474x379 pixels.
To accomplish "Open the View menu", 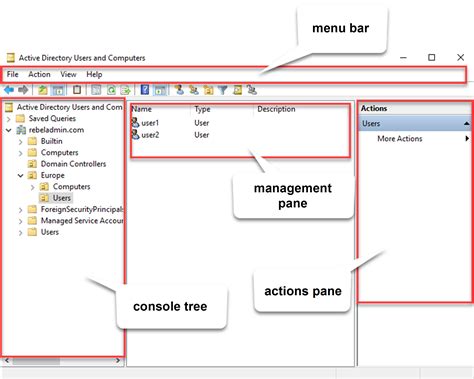I will (68, 74).
